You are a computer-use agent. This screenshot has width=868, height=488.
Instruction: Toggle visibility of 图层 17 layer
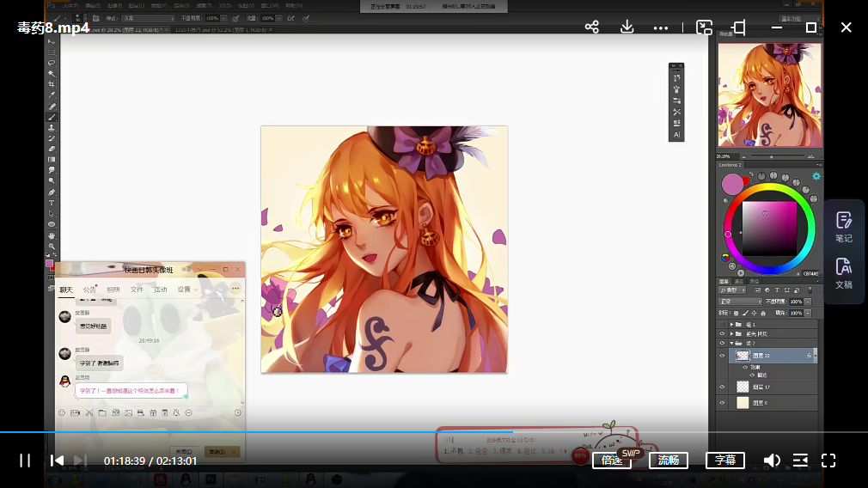coord(722,387)
